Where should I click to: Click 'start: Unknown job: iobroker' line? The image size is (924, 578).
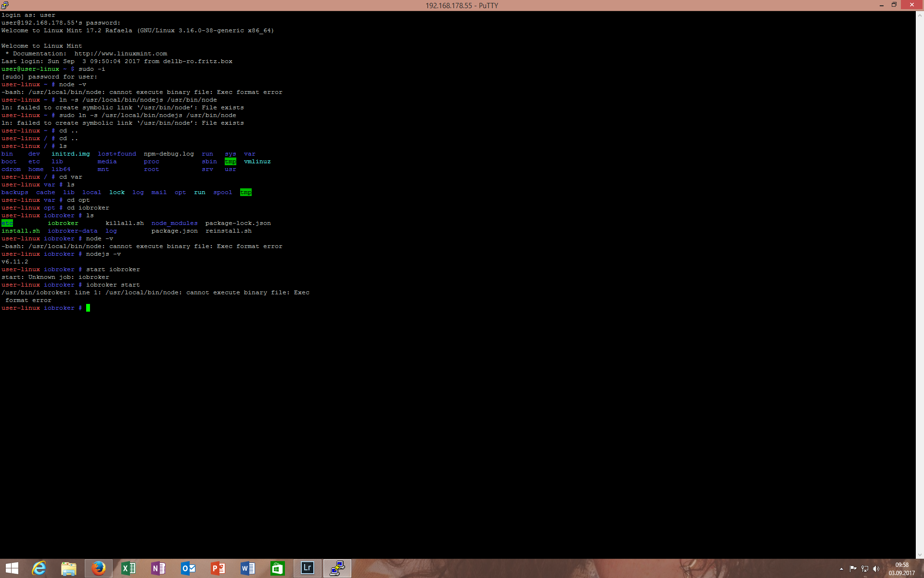pos(55,277)
